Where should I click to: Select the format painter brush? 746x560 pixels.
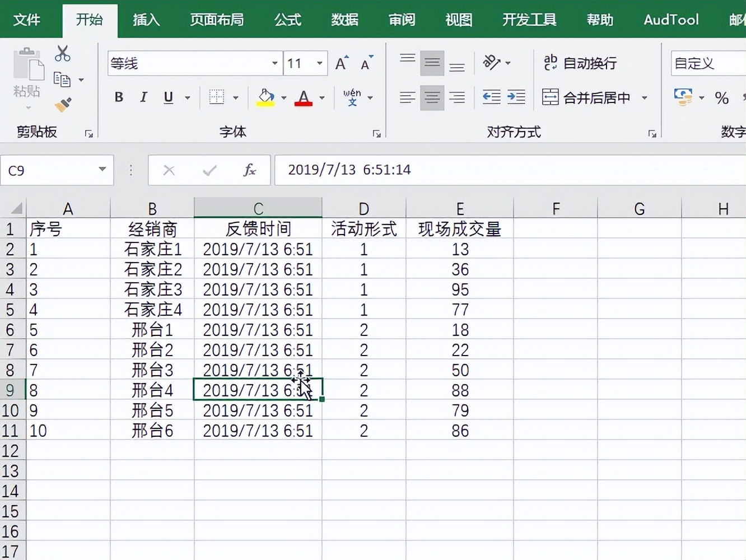click(x=62, y=105)
